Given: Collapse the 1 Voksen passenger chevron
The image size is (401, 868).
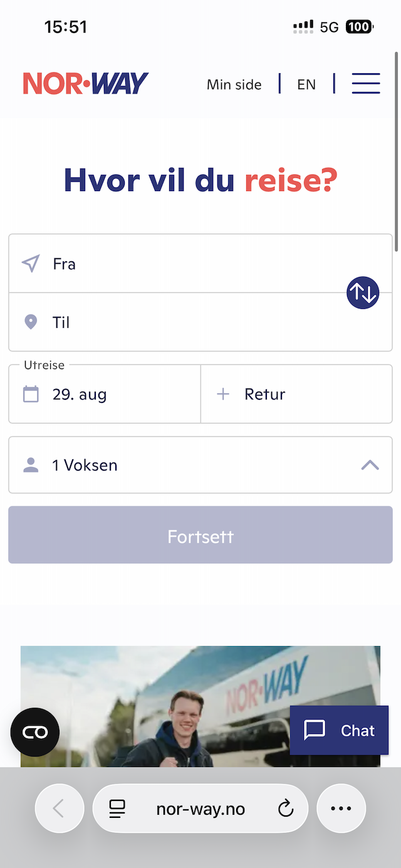Looking at the screenshot, I should (370, 465).
